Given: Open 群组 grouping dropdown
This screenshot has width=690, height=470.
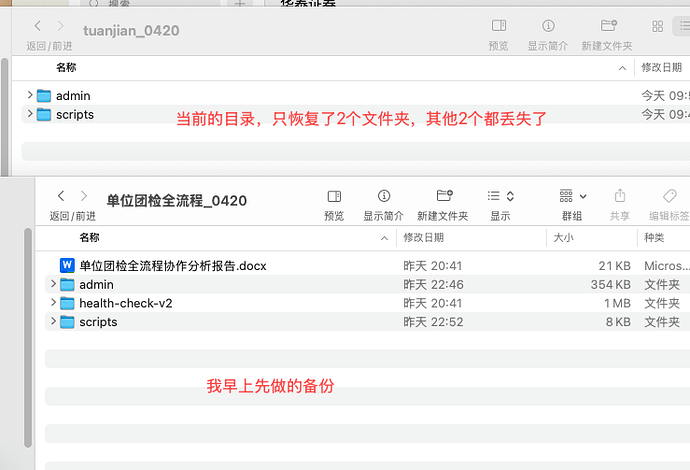Looking at the screenshot, I should point(573,196).
